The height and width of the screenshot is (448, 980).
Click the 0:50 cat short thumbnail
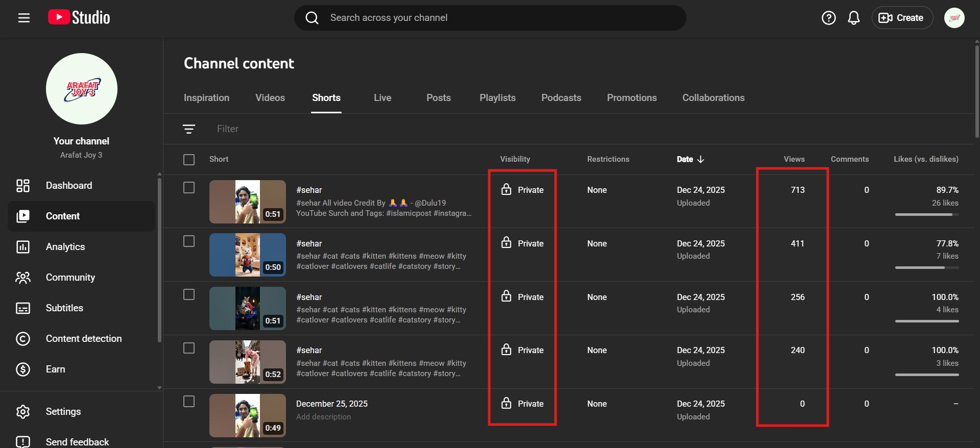click(x=248, y=255)
